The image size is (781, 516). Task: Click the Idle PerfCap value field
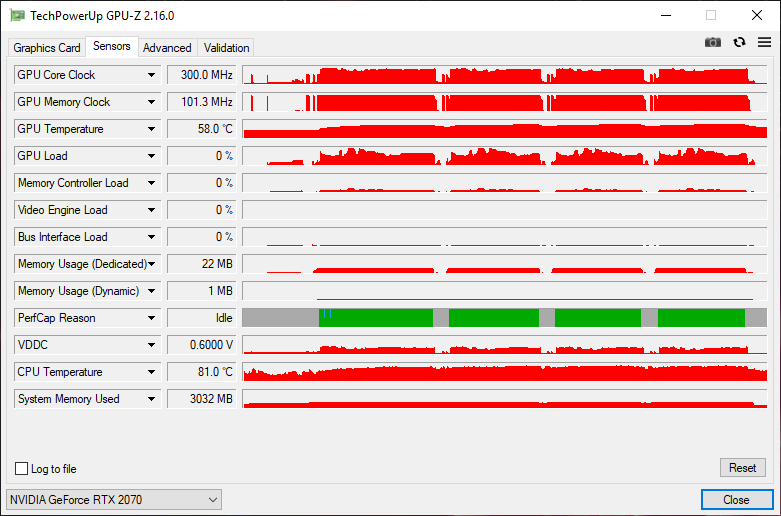[202, 318]
